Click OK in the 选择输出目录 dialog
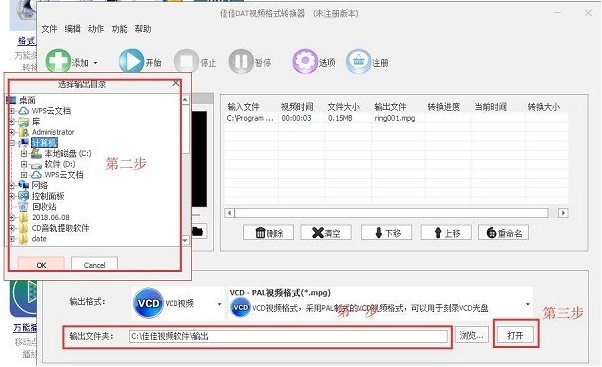 click(x=41, y=265)
